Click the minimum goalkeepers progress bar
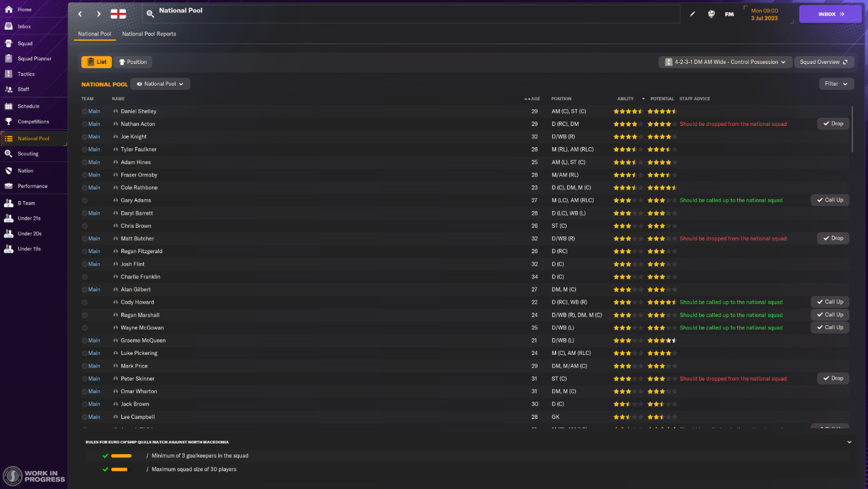Screen dimensions: 868x489 (121, 456)
